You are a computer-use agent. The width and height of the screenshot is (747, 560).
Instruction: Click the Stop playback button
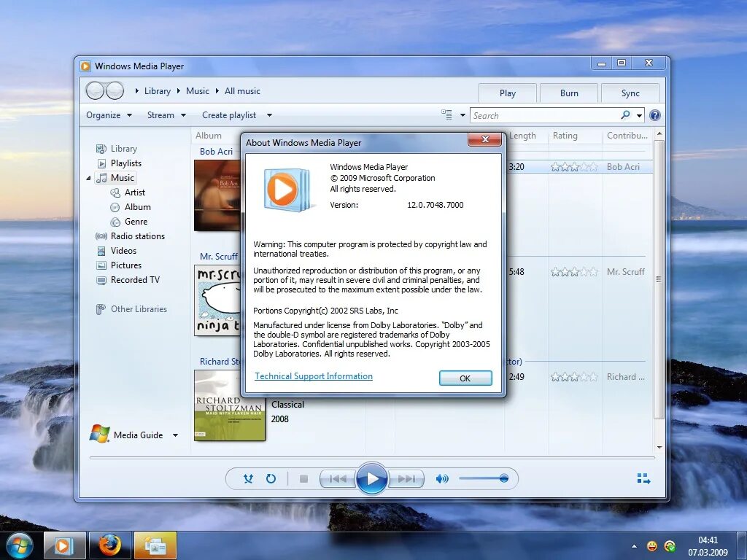(x=303, y=478)
